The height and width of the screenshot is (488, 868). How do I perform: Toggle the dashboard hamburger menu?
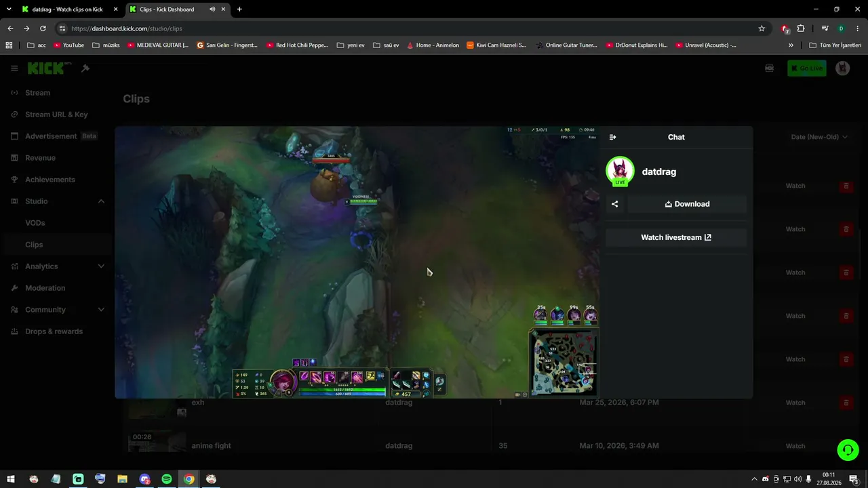pyautogui.click(x=14, y=68)
